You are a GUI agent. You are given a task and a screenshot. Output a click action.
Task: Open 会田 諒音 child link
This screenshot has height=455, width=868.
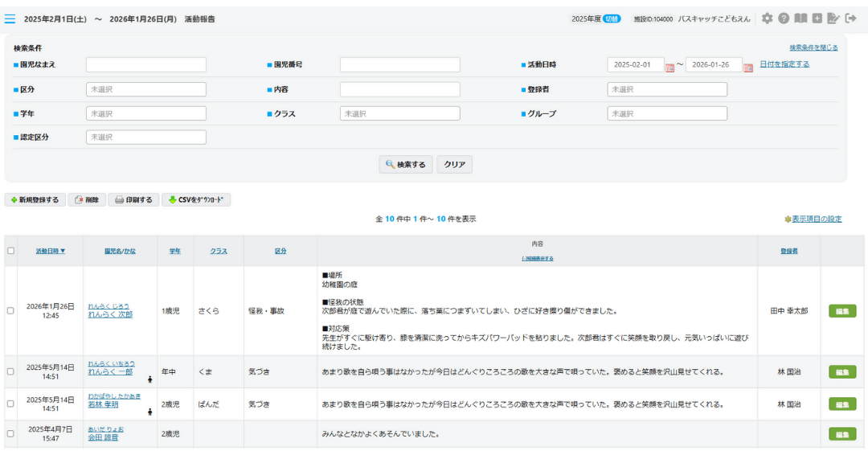coord(103,437)
